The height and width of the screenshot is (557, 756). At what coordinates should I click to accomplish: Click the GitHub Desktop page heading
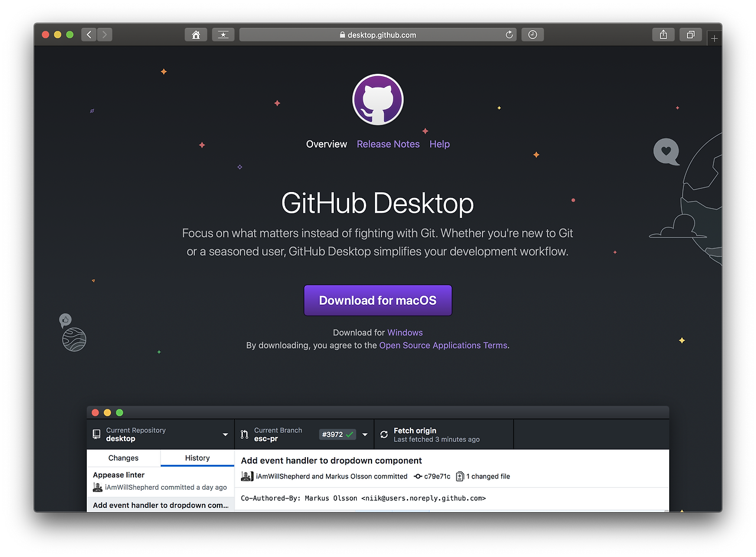click(x=378, y=203)
